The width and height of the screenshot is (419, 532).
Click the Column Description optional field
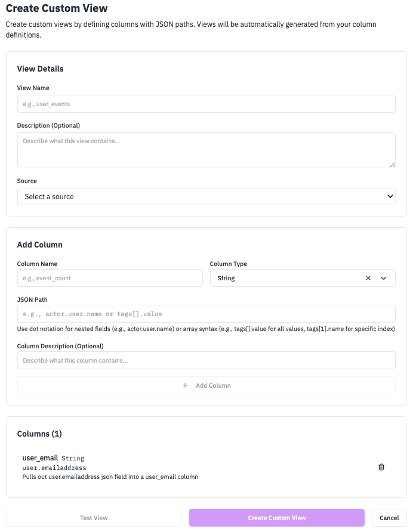coord(206,360)
